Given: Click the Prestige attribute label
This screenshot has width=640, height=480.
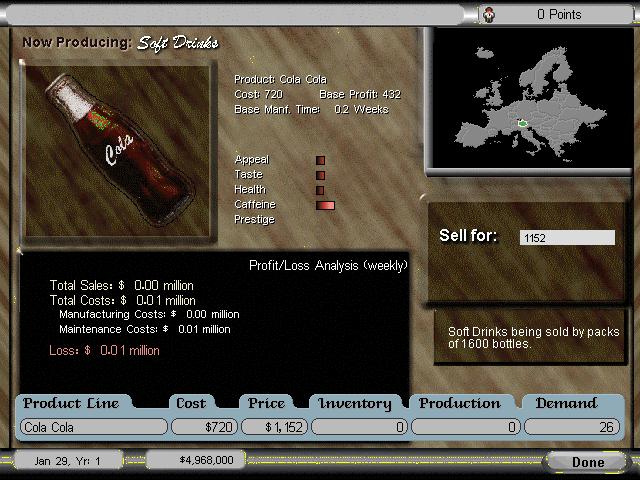Looking at the screenshot, I should pyautogui.click(x=254, y=220).
